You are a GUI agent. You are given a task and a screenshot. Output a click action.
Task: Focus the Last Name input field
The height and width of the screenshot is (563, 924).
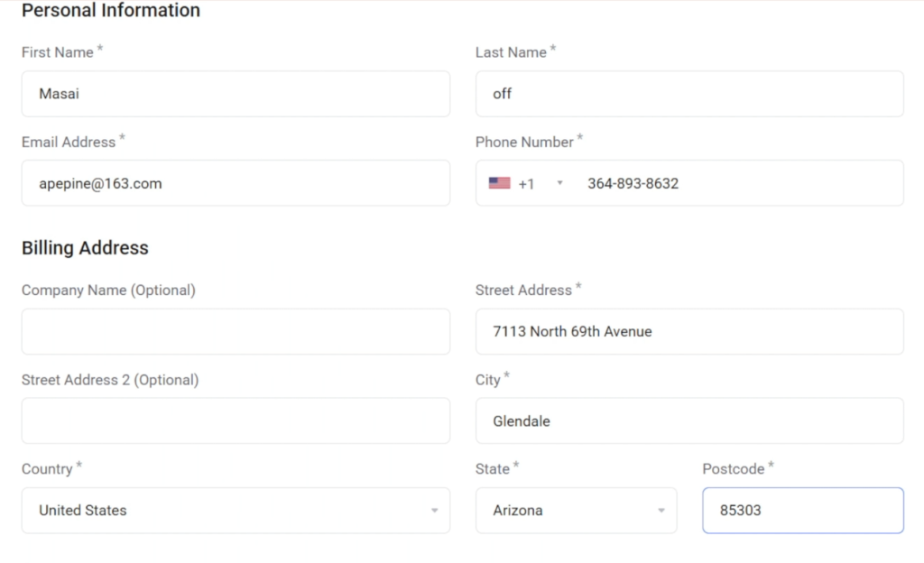point(689,94)
